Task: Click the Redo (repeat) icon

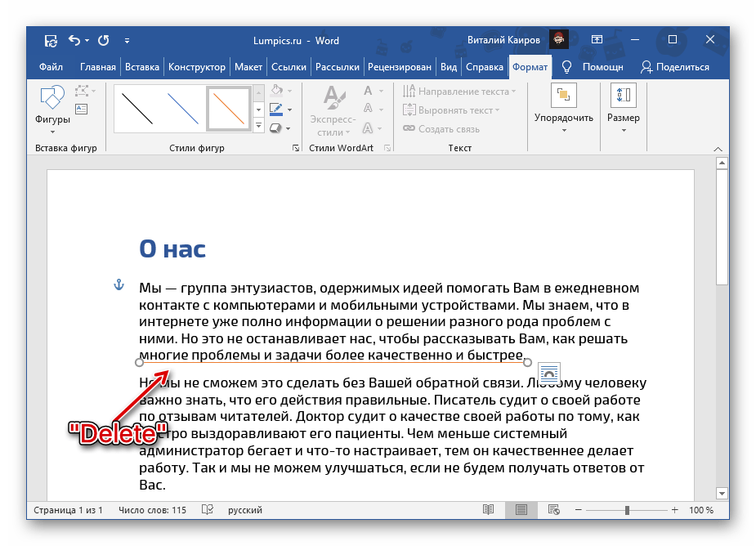Action: [103, 40]
